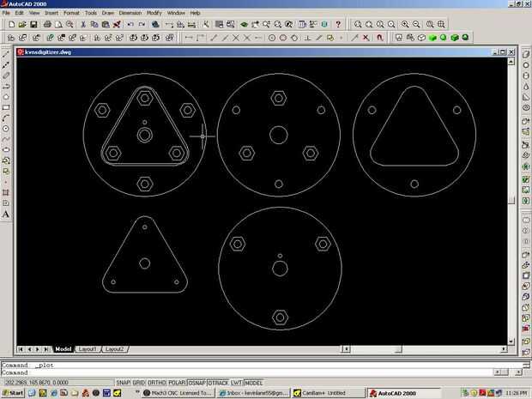
Task: Click horizontal scrollbar left arrow
Action: click(x=346, y=348)
